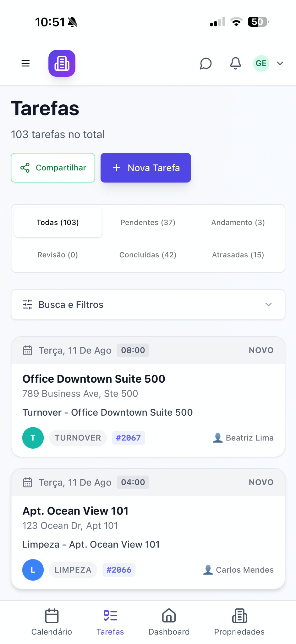Screen dimensions: 296x644
Task: Expand the Busca e Filtros panel
Action: pos(148,304)
